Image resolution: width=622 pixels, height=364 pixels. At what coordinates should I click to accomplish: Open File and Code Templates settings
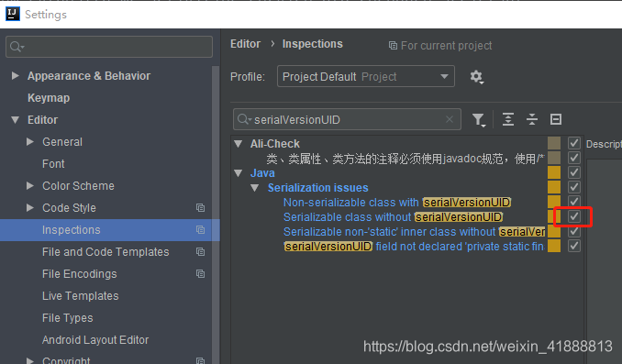[x=106, y=252]
